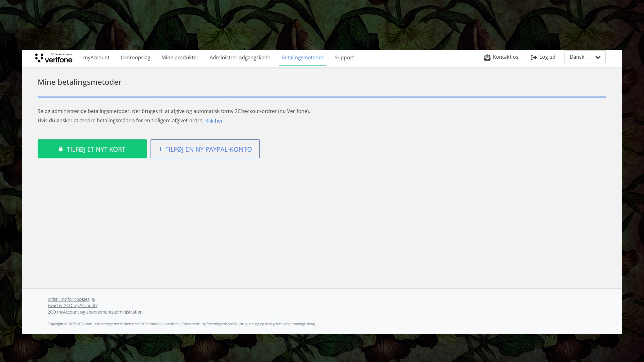Viewport: 644px width, 362px height.
Task: Open the myAccount menu item
Action: click(x=96, y=58)
